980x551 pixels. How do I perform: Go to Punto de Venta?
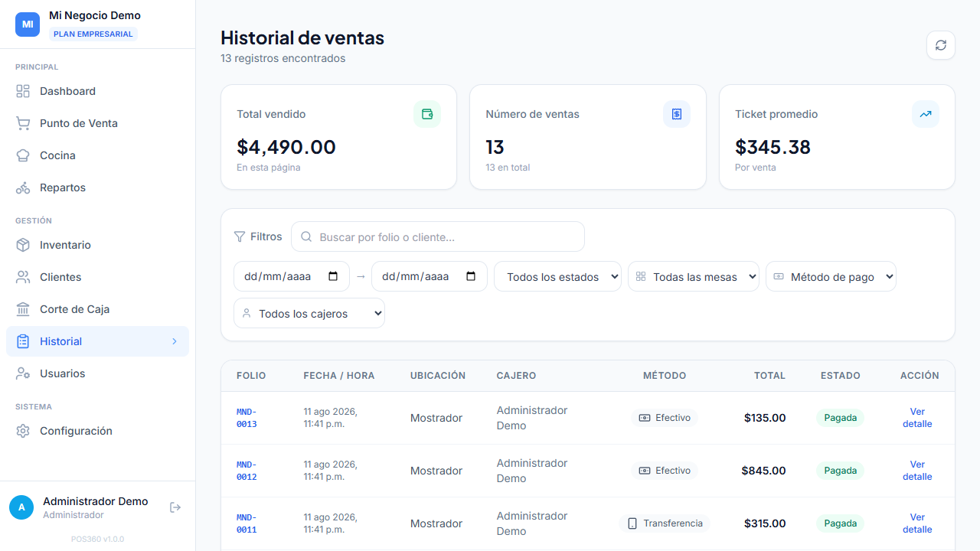click(97, 123)
